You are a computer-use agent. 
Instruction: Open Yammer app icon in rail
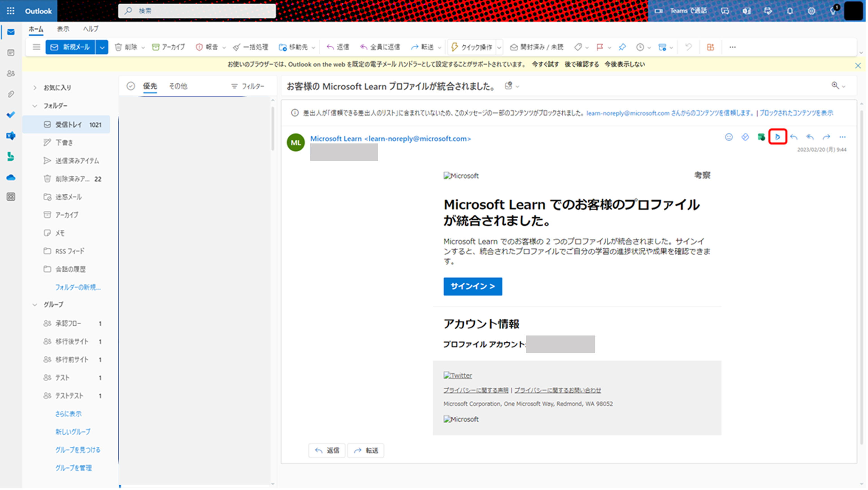point(11,136)
